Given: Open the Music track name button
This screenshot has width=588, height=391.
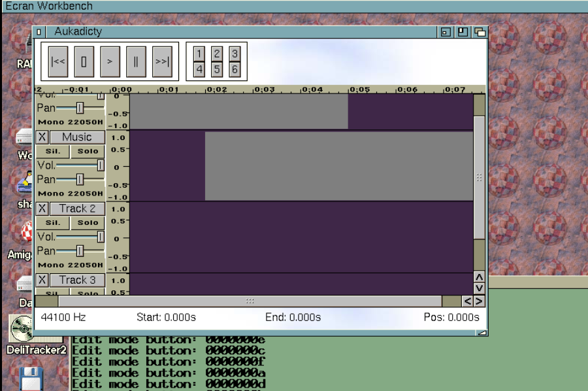Looking at the screenshot, I should click(x=77, y=137).
